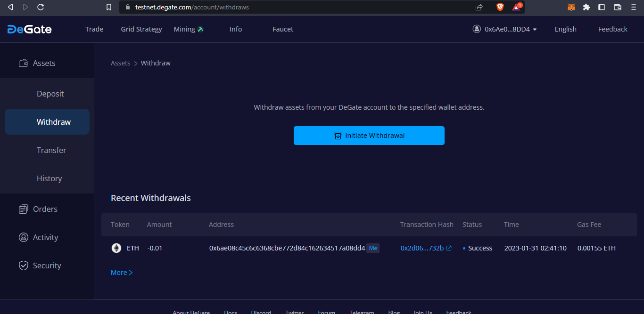Reload the current page
This screenshot has width=644, height=314.
[x=41, y=7]
